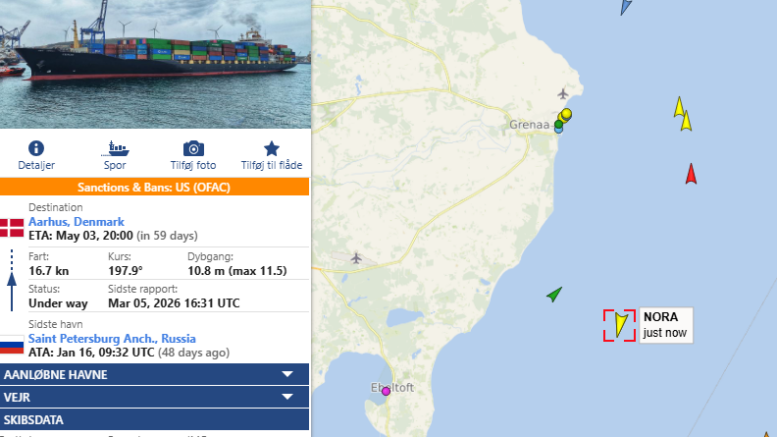
Task: Select the upper yellow ship marker pair
Action: (x=682, y=114)
